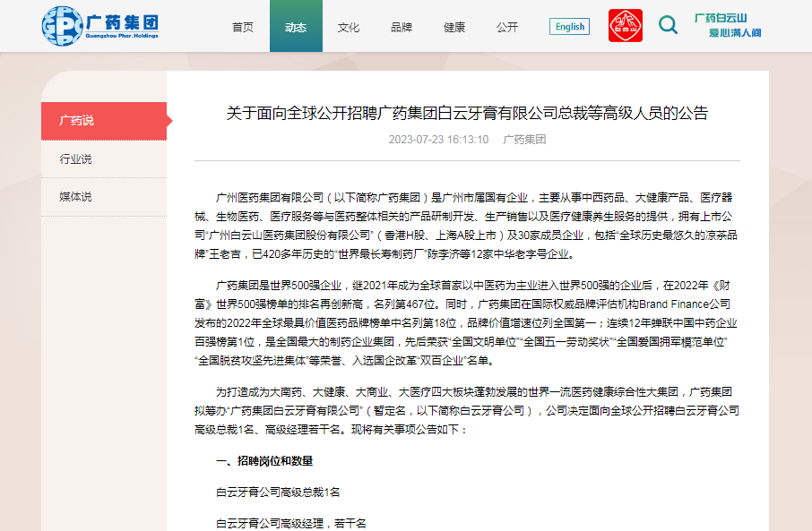Click the article title about 白云牙膏有限公司
This screenshot has height=531, width=812.
coord(467,113)
